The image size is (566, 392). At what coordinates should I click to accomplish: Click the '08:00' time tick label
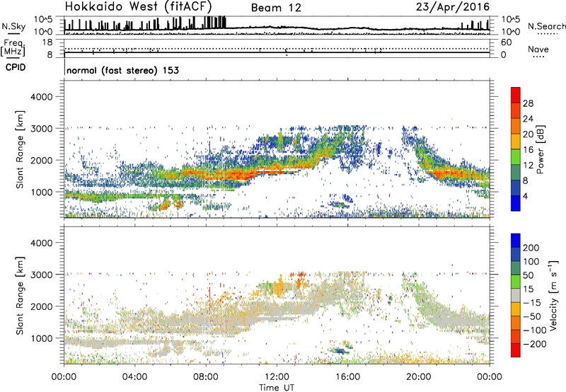click(206, 377)
